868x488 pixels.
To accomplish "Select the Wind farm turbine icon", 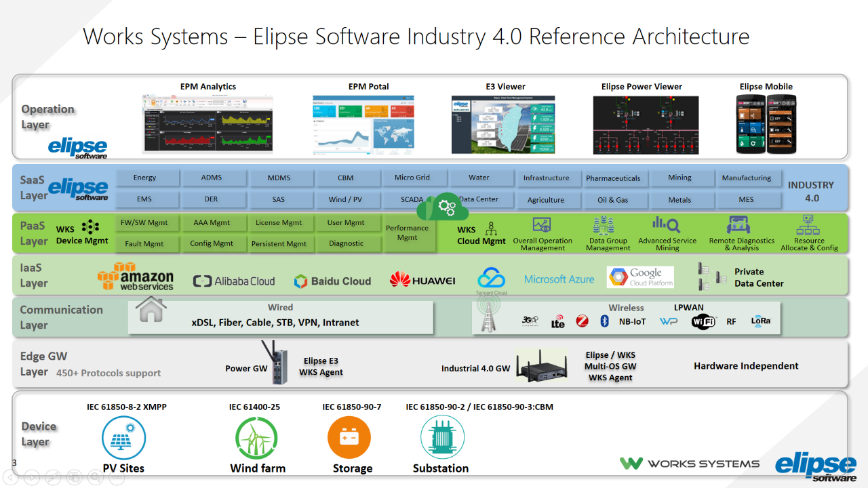I will tap(256, 438).
